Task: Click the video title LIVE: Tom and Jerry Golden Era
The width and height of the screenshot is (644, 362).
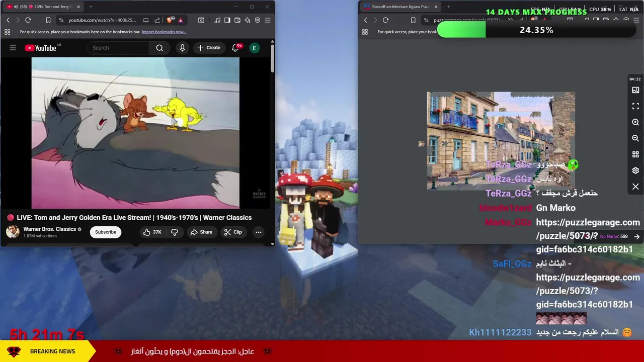Action: (134, 218)
